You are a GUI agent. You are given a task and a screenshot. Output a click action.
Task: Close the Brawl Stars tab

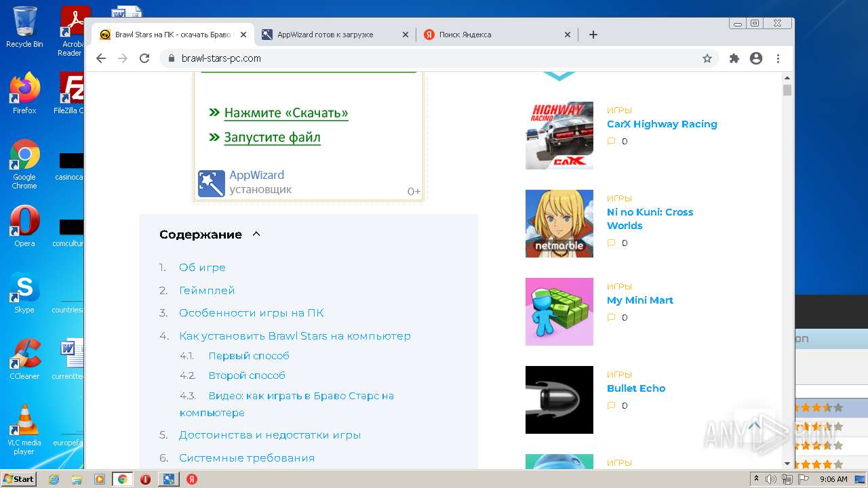(x=243, y=35)
